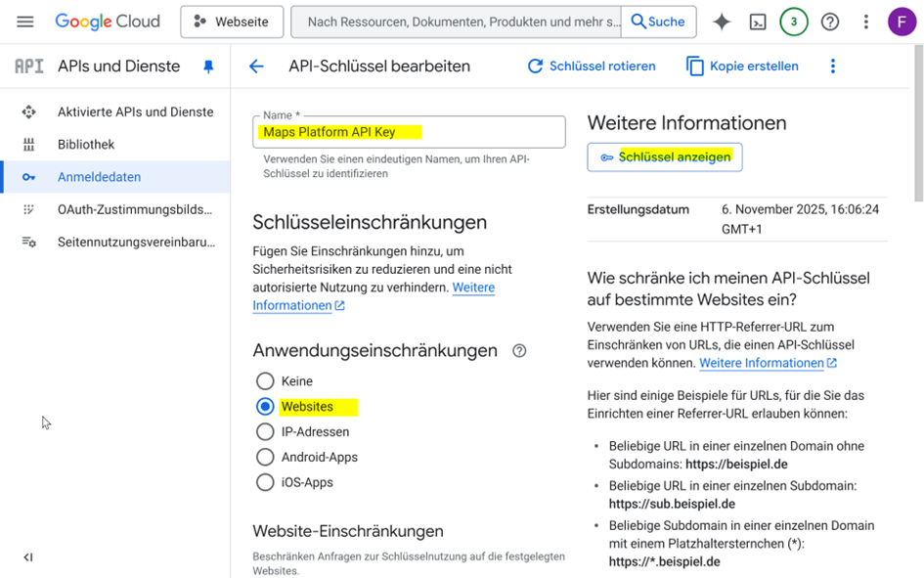924x578 pixels.
Task: Open the Gemini sparkle assistant icon
Action: [x=722, y=22]
